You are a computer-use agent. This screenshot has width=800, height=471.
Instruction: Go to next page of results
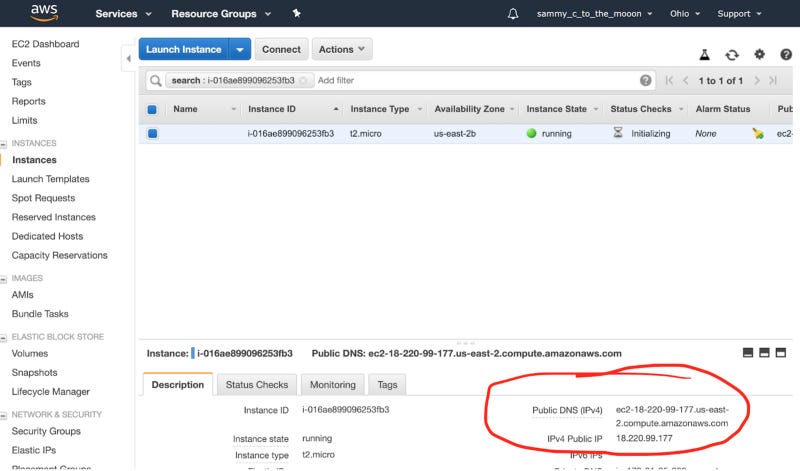(x=757, y=80)
